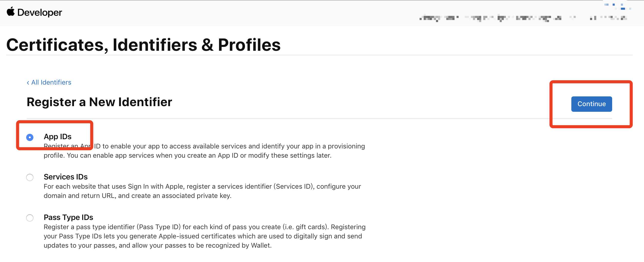Click the App IDs label text
644x262 pixels.
[58, 137]
